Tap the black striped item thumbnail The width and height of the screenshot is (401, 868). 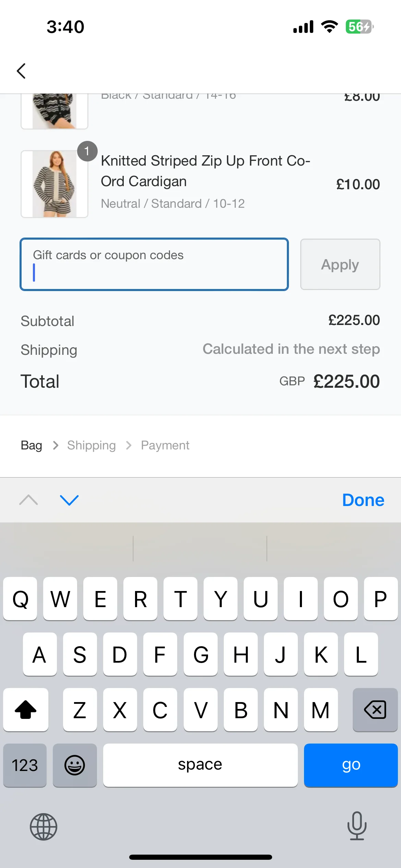click(54, 111)
